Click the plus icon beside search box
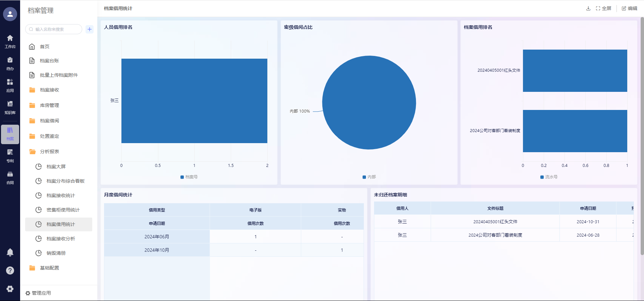The width and height of the screenshot is (644, 301). (x=90, y=29)
